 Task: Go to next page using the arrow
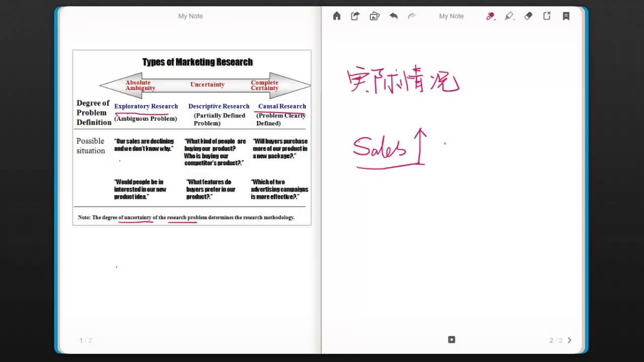coord(570,340)
